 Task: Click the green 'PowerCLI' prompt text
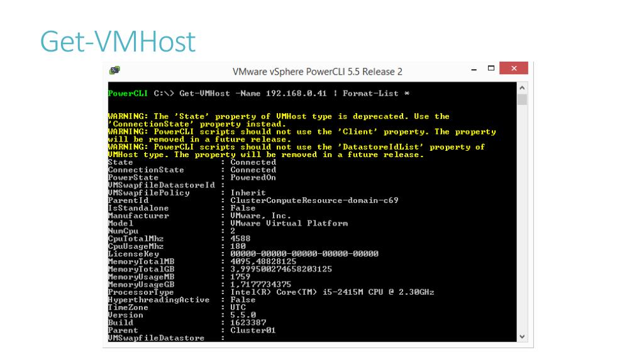coord(128,94)
